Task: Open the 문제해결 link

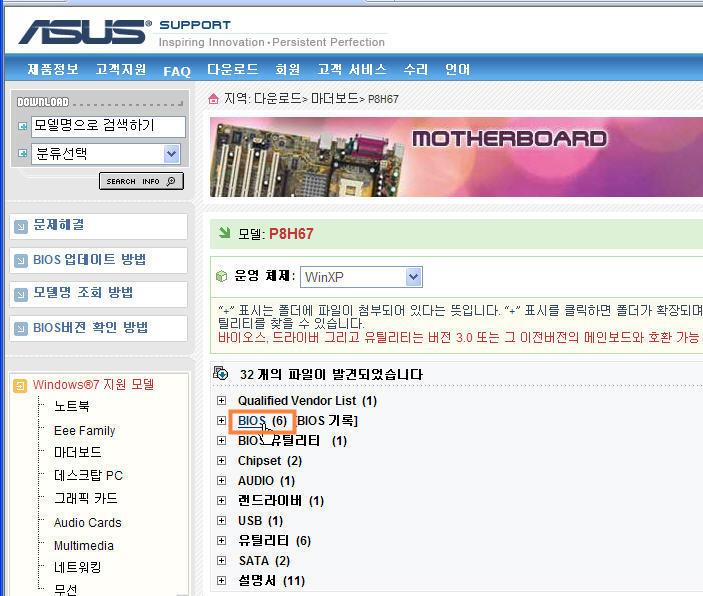Action: tap(58, 225)
